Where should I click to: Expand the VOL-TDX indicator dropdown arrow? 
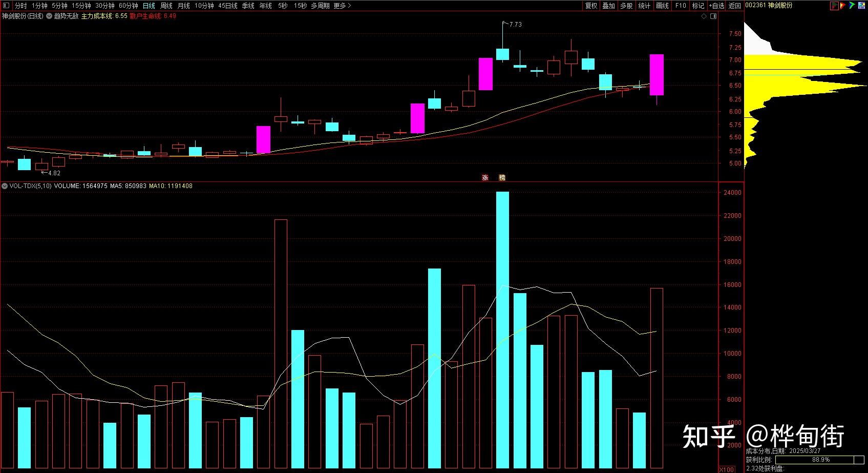pos(5,186)
